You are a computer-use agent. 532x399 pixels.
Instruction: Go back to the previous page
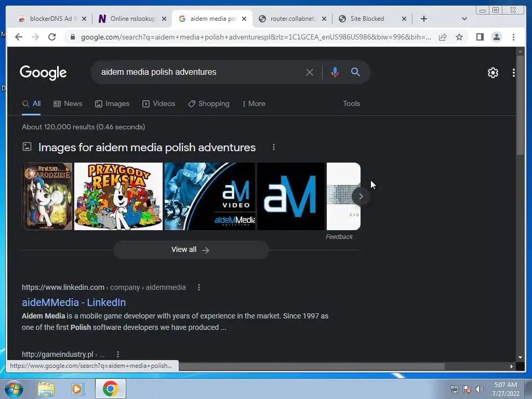[x=19, y=37]
